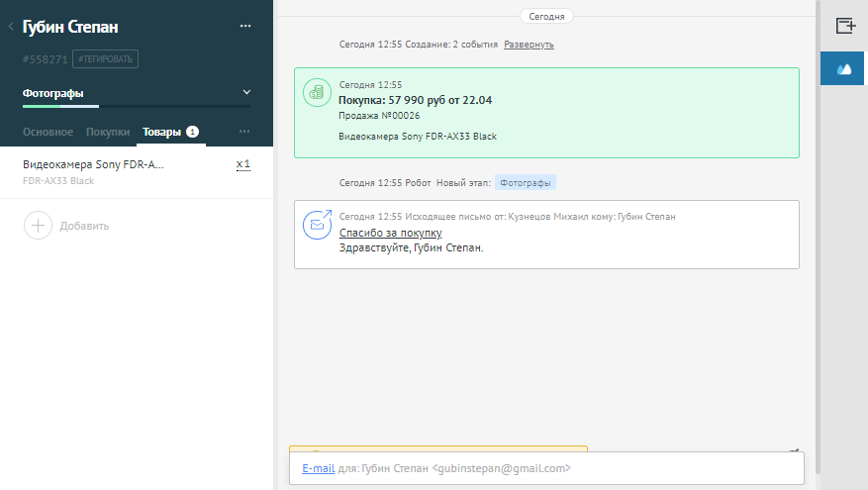Switch to the Основное tab
This screenshot has height=490, width=868.
(48, 132)
